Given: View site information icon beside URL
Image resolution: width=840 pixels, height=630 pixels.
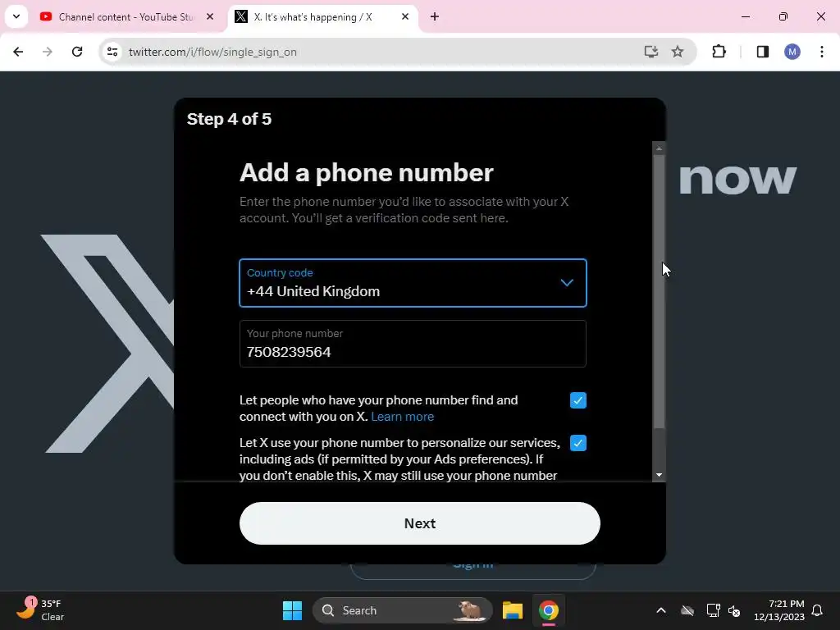Looking at the screenshot, I should point(112,52).
